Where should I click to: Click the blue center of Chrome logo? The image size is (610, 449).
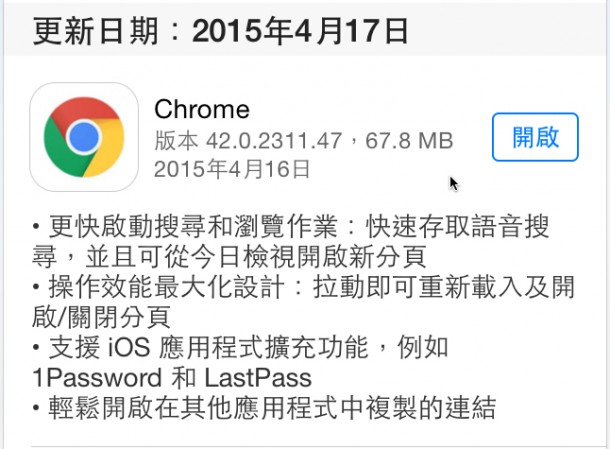[84, 136]
